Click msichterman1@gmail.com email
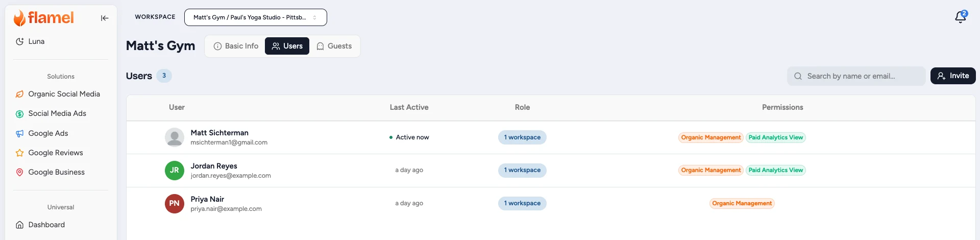The image size is (980, 240). coord(229,142)
